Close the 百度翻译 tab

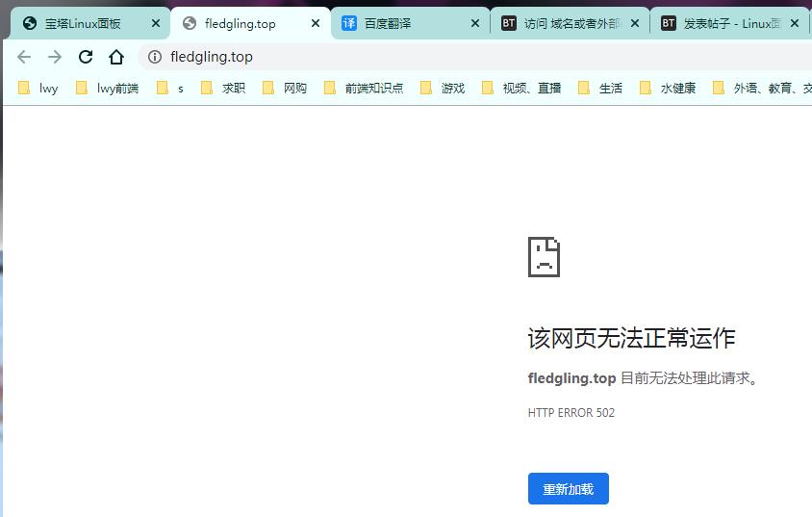pos(474,23)
